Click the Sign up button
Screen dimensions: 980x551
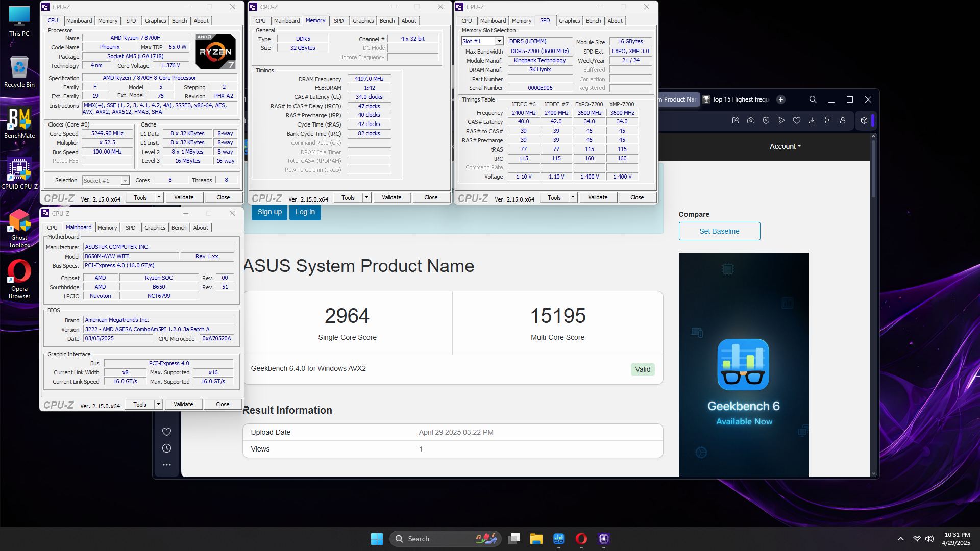(269, 212)
